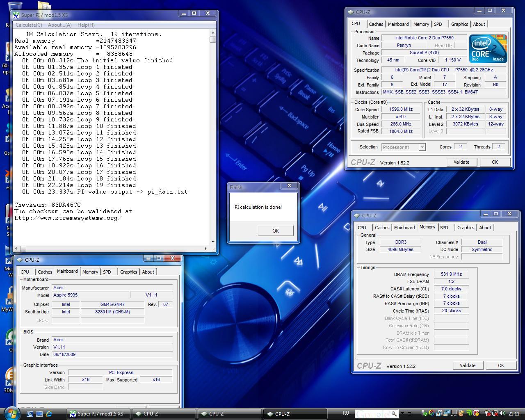Expand the Processor #1 selection dropdown
This screenshot has width=525, height=420.
[x=422, y=147]
